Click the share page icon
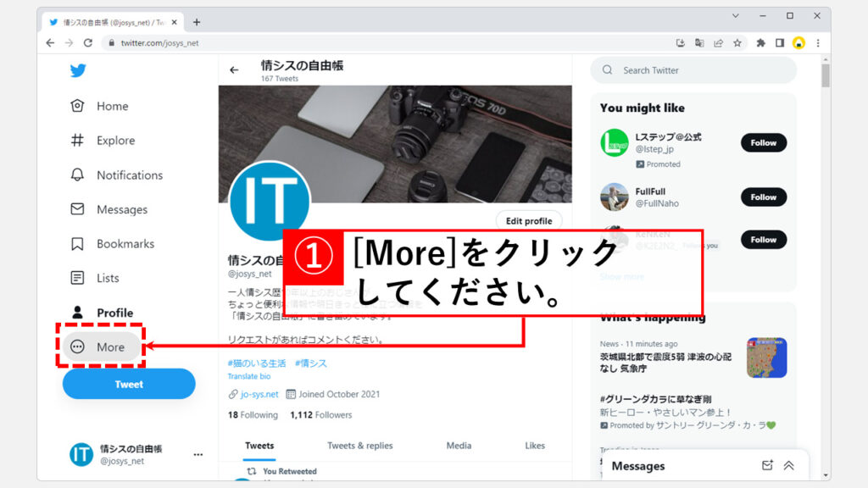This screenshot has height=488, width=868. 718,42
